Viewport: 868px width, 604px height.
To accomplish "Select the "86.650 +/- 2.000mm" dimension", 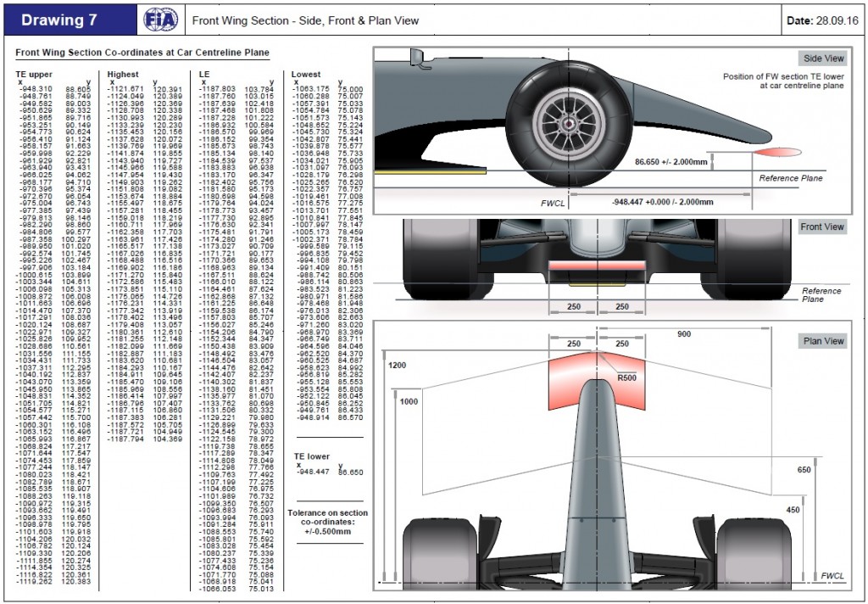I will pyautogui.click(x=671, y=162).
